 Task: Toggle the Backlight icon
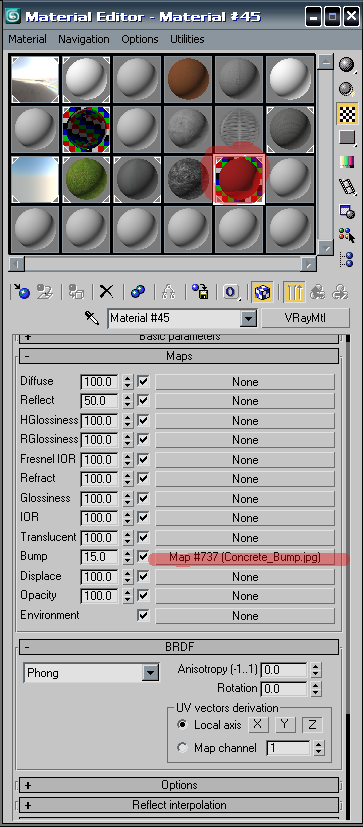(x=346, y=89)
